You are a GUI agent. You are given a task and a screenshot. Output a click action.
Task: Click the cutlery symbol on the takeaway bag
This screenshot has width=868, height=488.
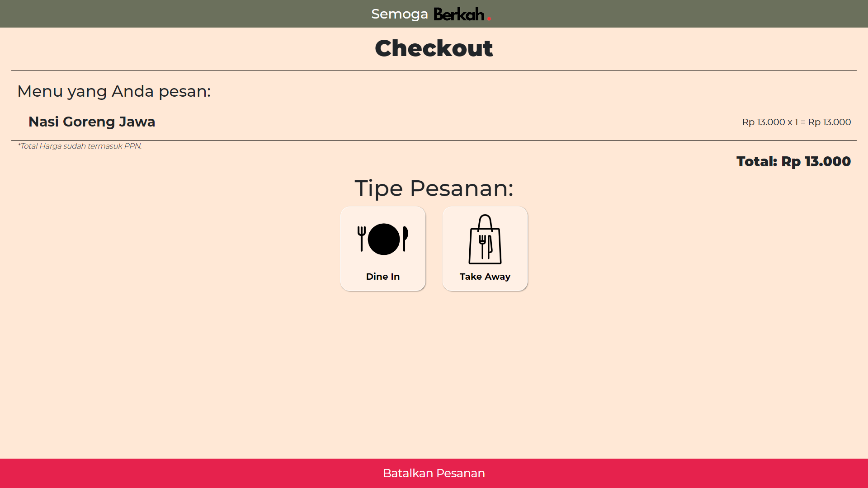(x=486, y=247)
